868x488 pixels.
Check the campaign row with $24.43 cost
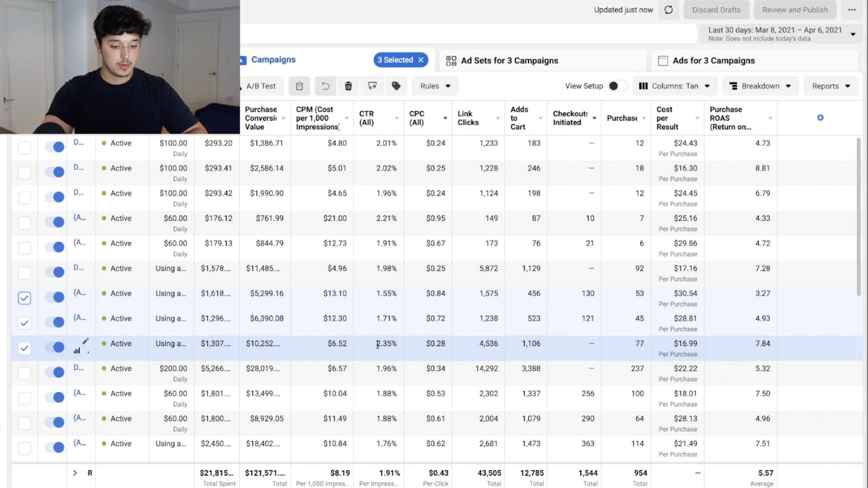click(x=24, y=148)
